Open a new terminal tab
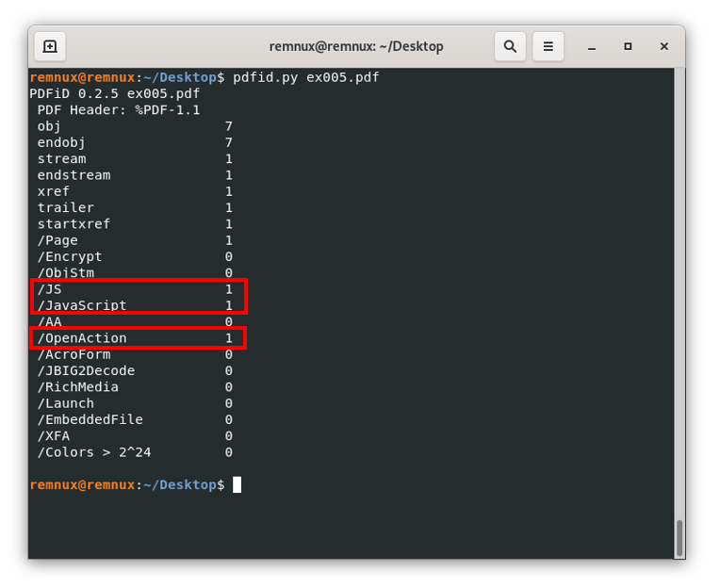The height and width of the screenshot is (588, 720). [50, 46]
